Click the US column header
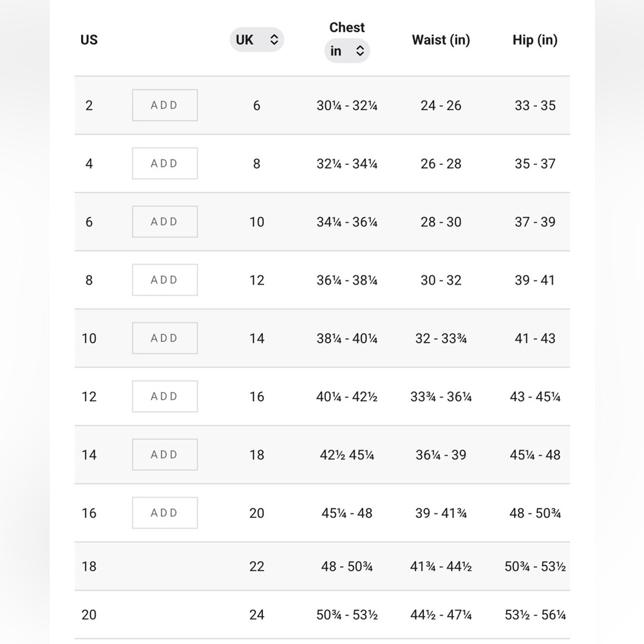Image resolution: width=644 pixels, height=644 pixels. point(89,40)
